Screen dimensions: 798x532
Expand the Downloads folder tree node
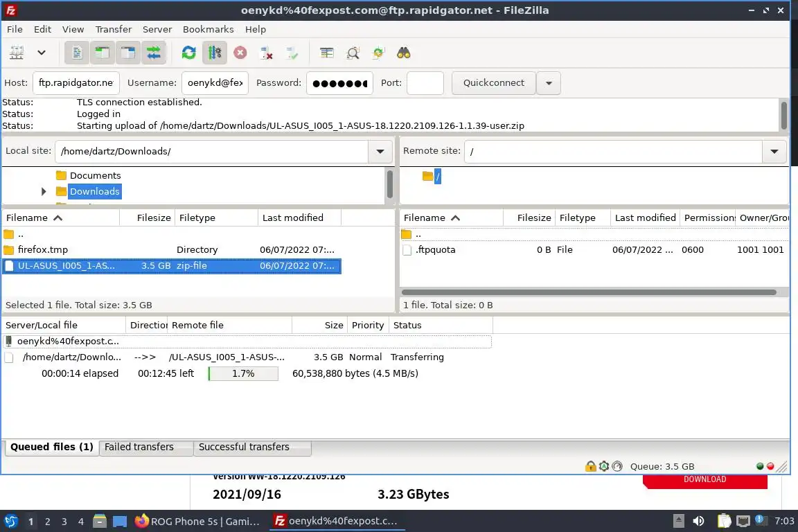point(44,191)
